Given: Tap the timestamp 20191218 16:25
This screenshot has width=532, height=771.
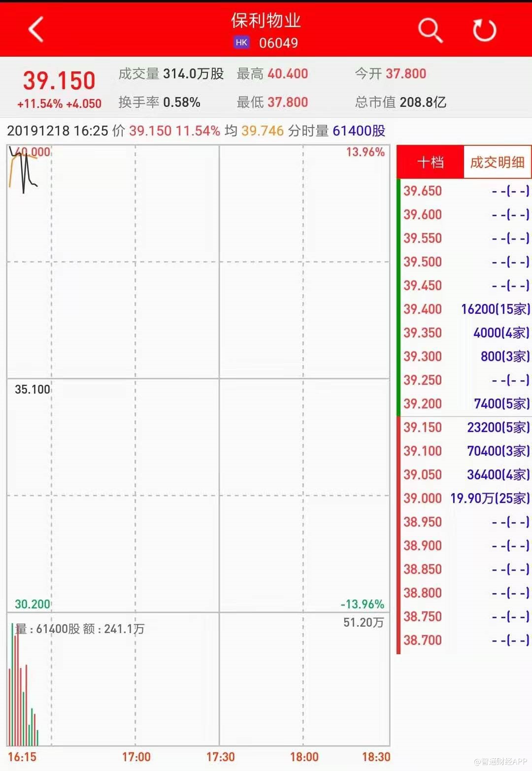Looking at the screenshot, I should click(x=58, y=131).
